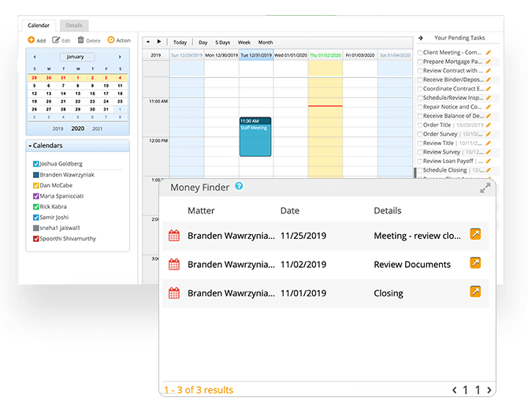Switch to Month view
This screenshot has width=528, height=420.
click(x=266, y=43)
